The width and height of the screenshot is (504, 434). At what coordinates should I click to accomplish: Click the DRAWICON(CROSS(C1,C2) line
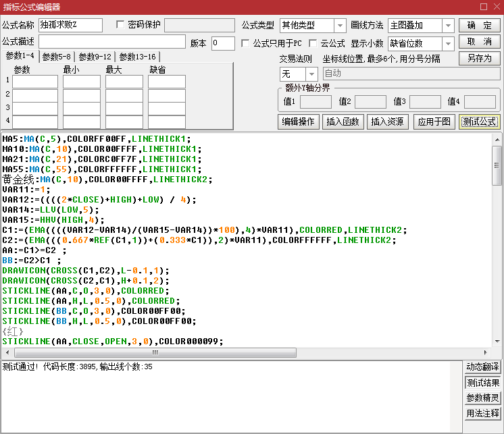click(x=86, y=271)
